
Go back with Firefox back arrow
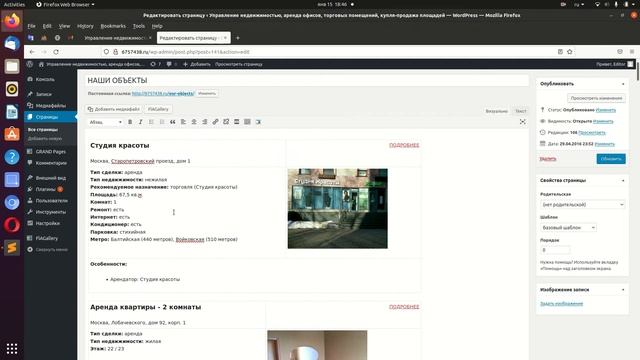click(x=32, y=52)
